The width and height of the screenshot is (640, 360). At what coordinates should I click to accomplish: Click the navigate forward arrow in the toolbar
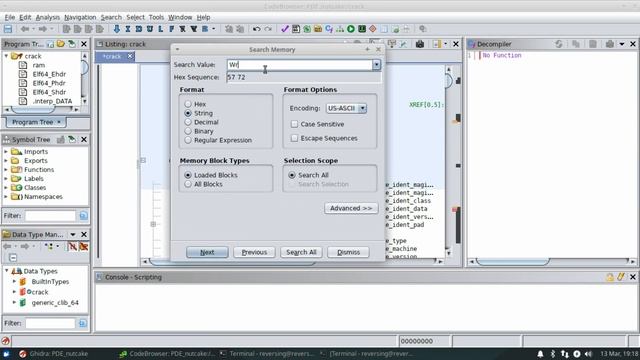[x=42, y=29]
